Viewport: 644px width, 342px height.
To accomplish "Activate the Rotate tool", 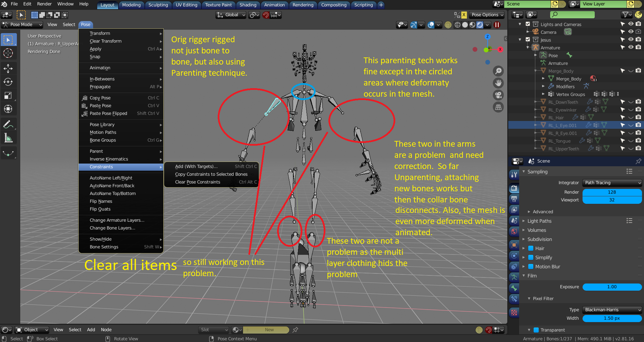I will (9, 81).
